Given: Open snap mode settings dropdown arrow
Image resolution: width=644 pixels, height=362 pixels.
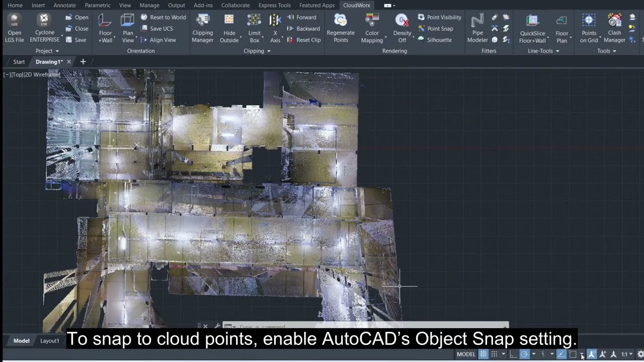Looking at the screenshot, I should tap(503, 354).
